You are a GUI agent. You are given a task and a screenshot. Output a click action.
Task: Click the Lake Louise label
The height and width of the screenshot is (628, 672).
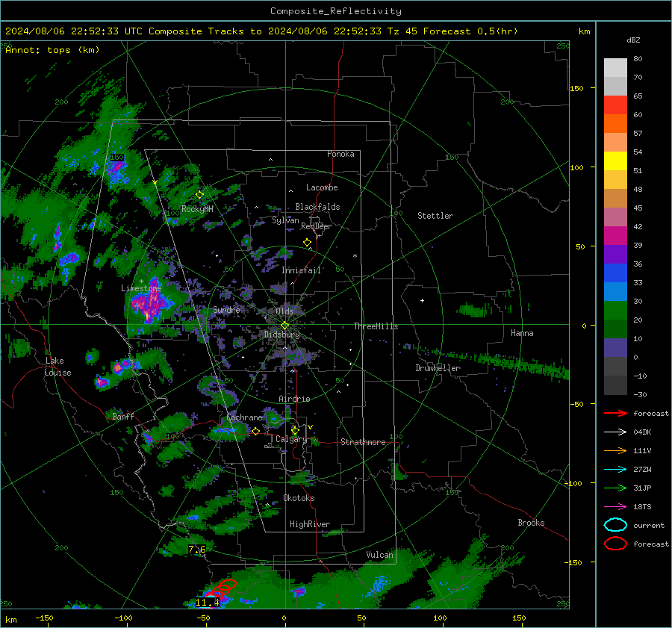tap(57, 367)
